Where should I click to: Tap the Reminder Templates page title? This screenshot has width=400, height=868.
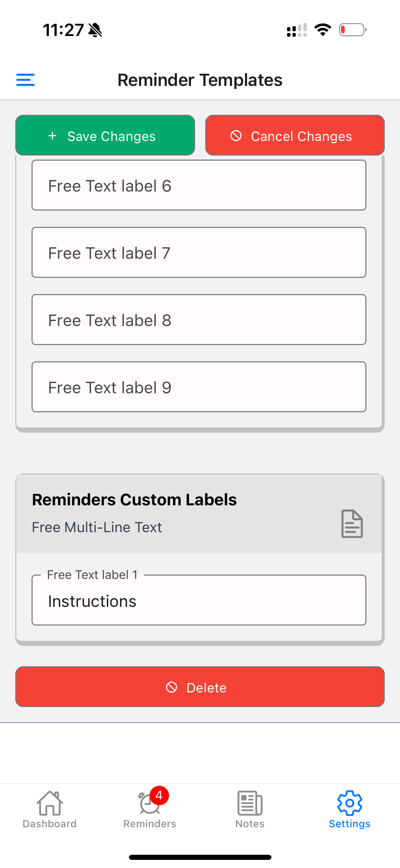[x=200, y=80]
